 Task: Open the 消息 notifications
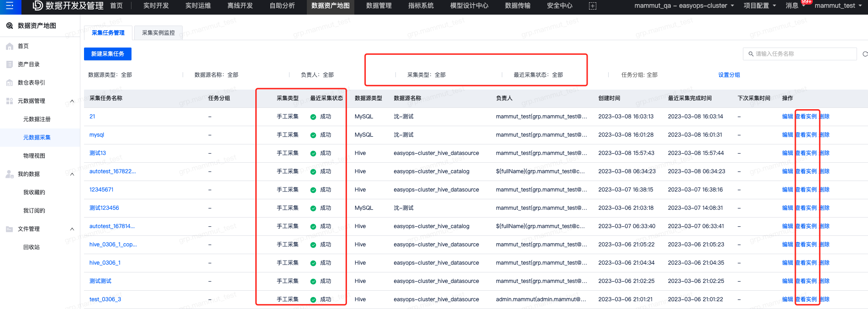click(x=792, y=6)
